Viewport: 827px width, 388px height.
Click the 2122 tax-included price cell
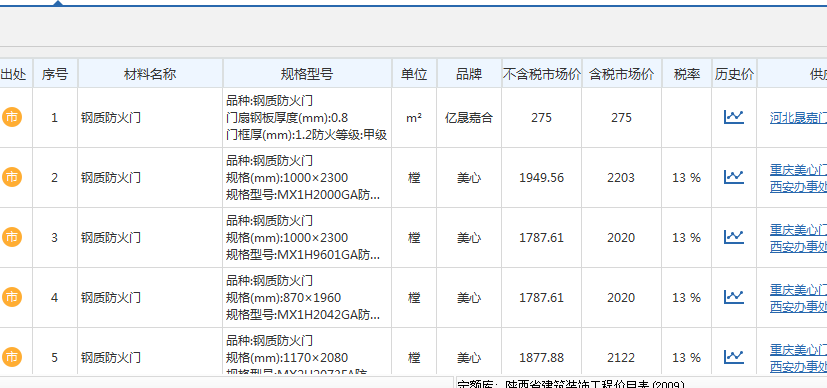[x=621, y=352]
